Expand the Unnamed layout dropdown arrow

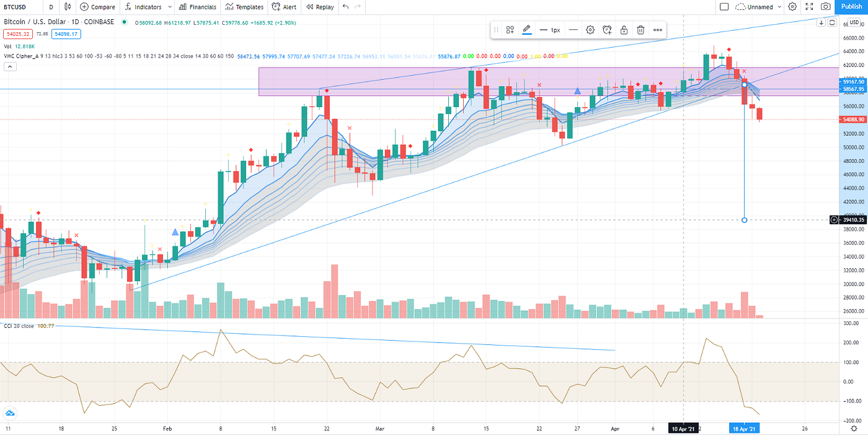pyautogui.click(x=779, y=7)
